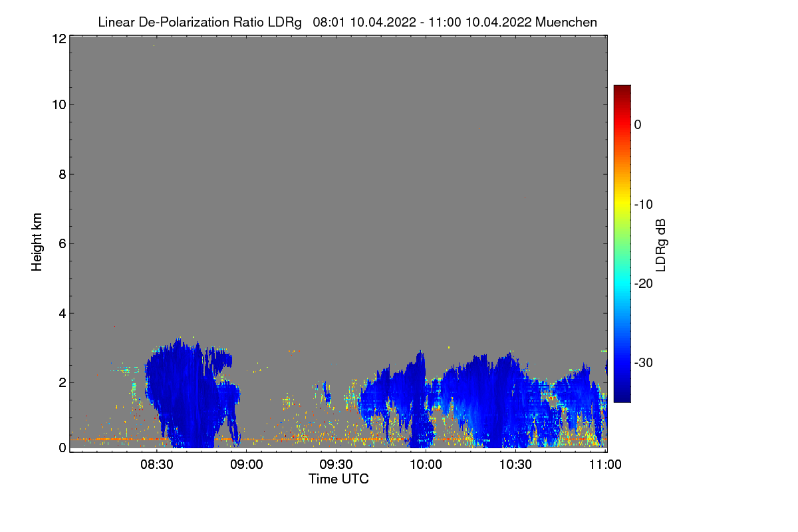Click the dark blue bottom of the colorbar
Viewport: 798px width, 532px height.
(622, 396)
